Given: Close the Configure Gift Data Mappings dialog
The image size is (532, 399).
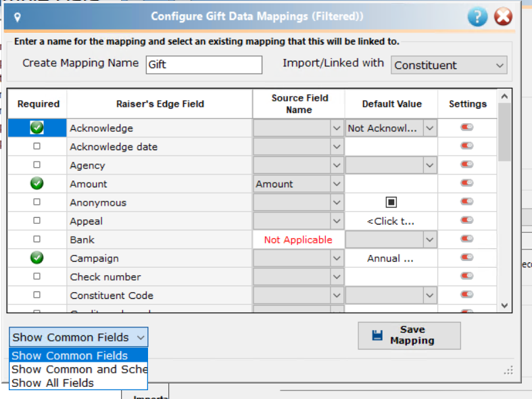Looking at the screenshot, I should click(503, 16).
